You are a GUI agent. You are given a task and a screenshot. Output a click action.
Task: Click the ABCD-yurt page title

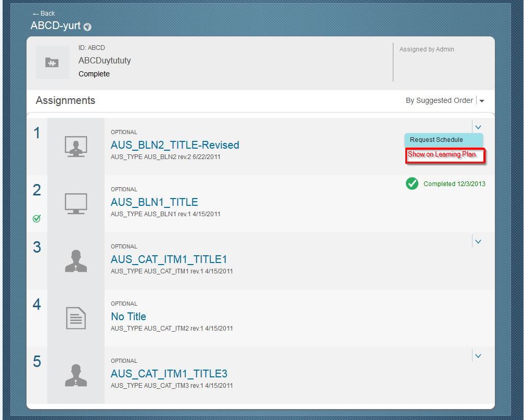coord(56,25)
